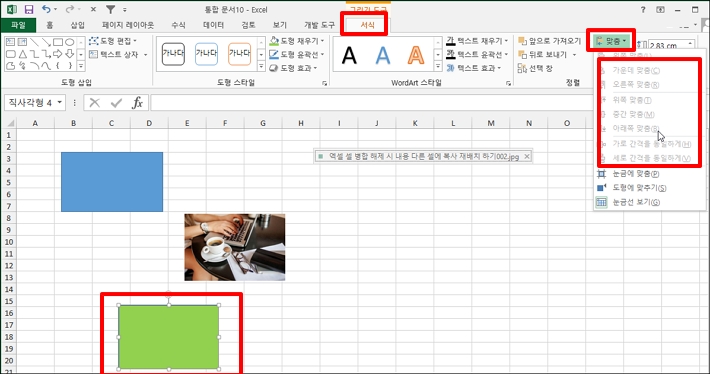The width and height of the screenshot is (710, 374).
Task: Expand the WordArt styles gallery More arrow
Action: (x=438, y=67)
